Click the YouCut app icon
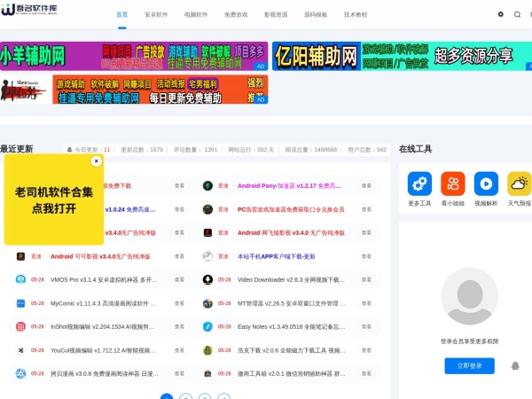The width and height of the screenshot is (532, 399). (x=20, y=350)
